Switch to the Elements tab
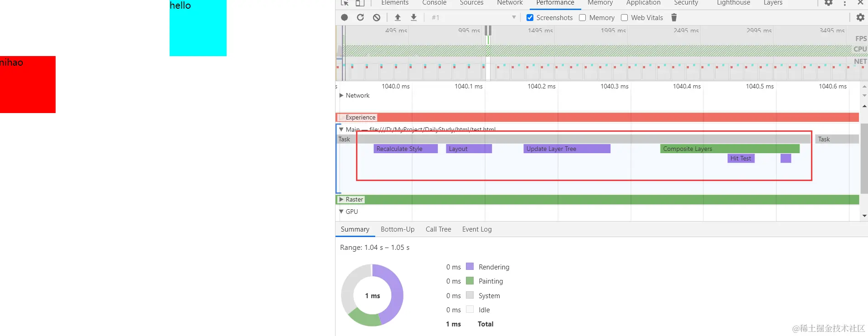 point(395,3)
